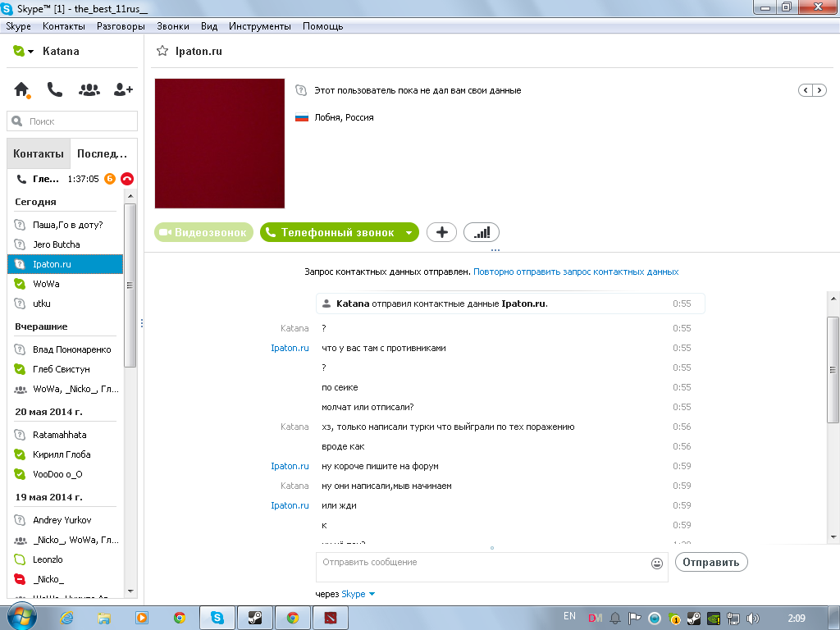Image resolution: width=840 pixels, height=630 pixels.
Task: Show previous profile info arrow
Action: [x=806, y=90]
